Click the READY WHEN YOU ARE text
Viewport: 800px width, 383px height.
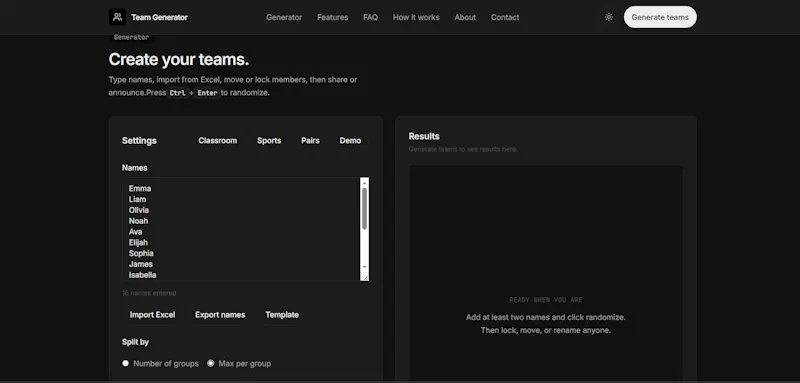coord(546,300)
